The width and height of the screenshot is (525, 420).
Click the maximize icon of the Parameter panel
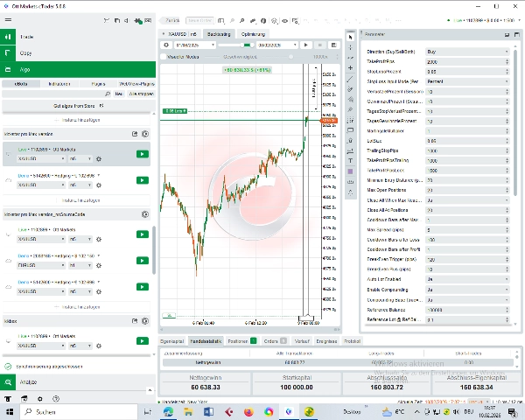pos(516,34)
